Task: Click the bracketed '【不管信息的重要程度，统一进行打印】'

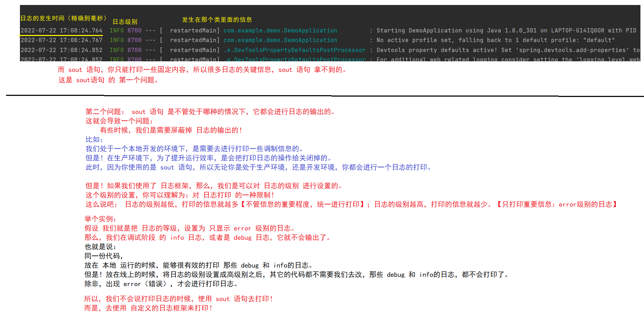Action: tap(303, 204)
